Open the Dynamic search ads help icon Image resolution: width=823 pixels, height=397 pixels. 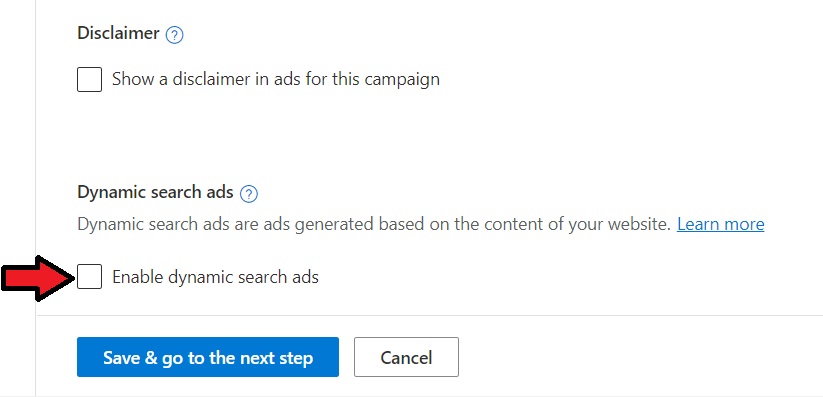[x=249, y=194]
